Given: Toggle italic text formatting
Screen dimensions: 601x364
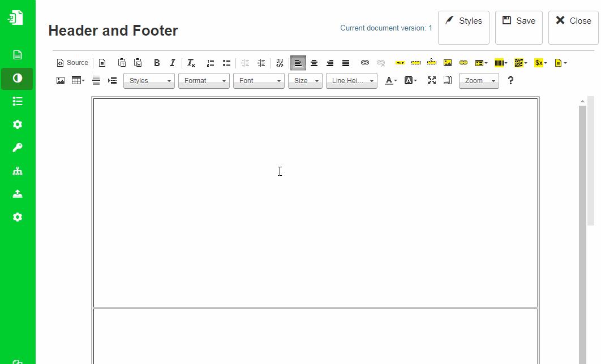Looking at the screenshot, I should click(x=173, y=63).
